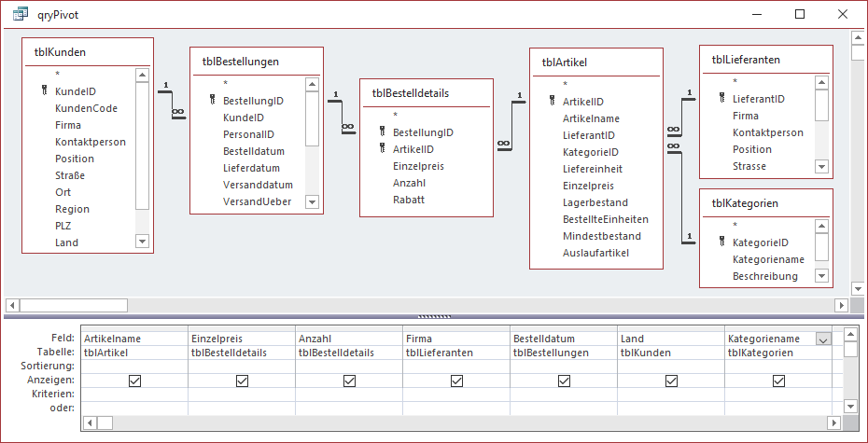This screenshot has width=868, height=443.
Task: Click the key icon next to KategorieID in tblKategorien
Action: tap(721, 242)
